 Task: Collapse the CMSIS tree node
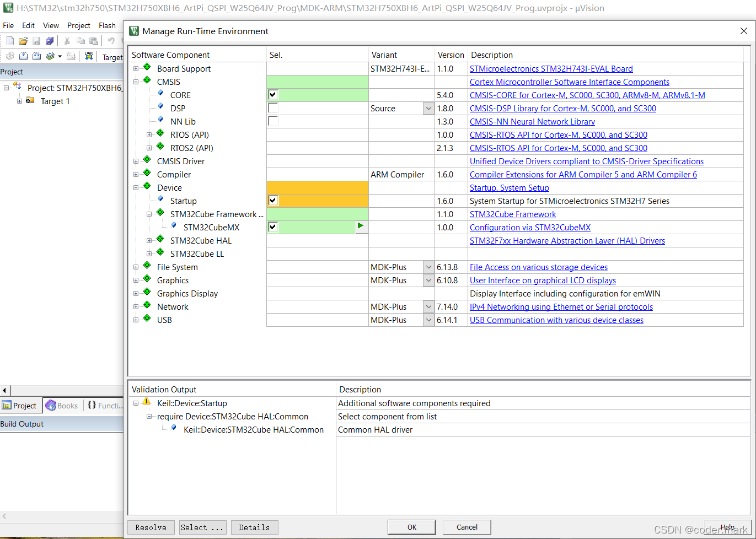click(x=136, y=82)
